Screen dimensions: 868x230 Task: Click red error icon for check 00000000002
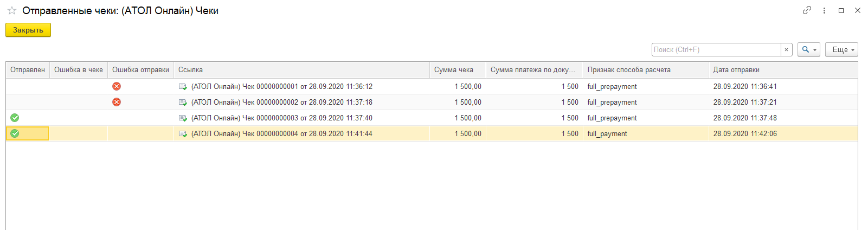[x=117, y=102]
